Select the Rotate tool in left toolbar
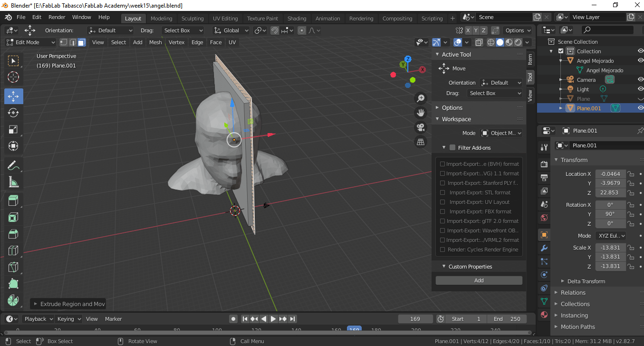This screenshot has height=346, width=644. pos(13,113)
